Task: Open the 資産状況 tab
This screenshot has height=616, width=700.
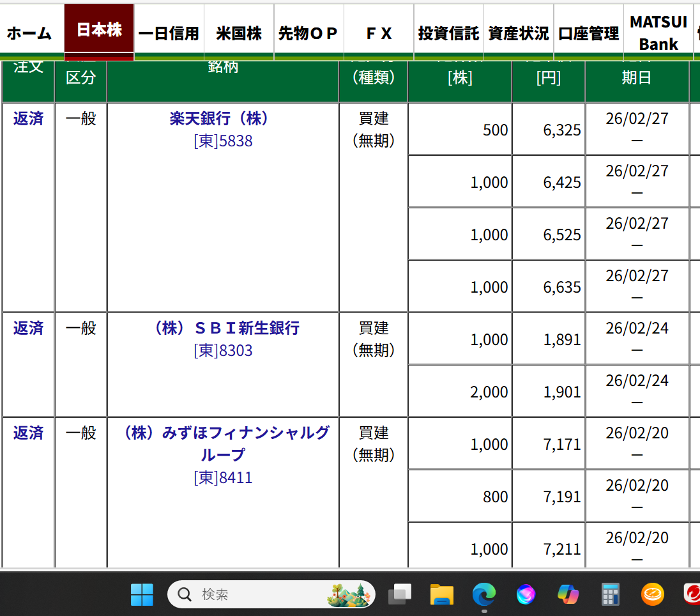Action: click(518, 33)
